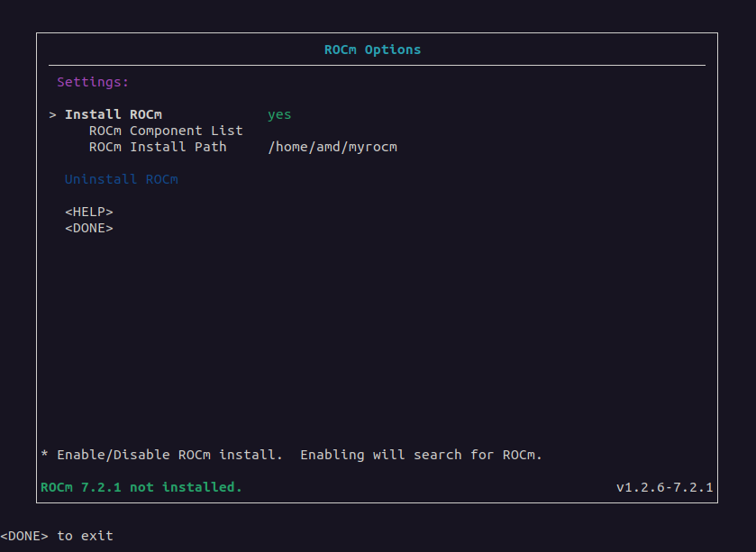Click the asterisk before the hint text
Image resolution: width=756 pixels, height=552 pixels.
coord(45,455)
